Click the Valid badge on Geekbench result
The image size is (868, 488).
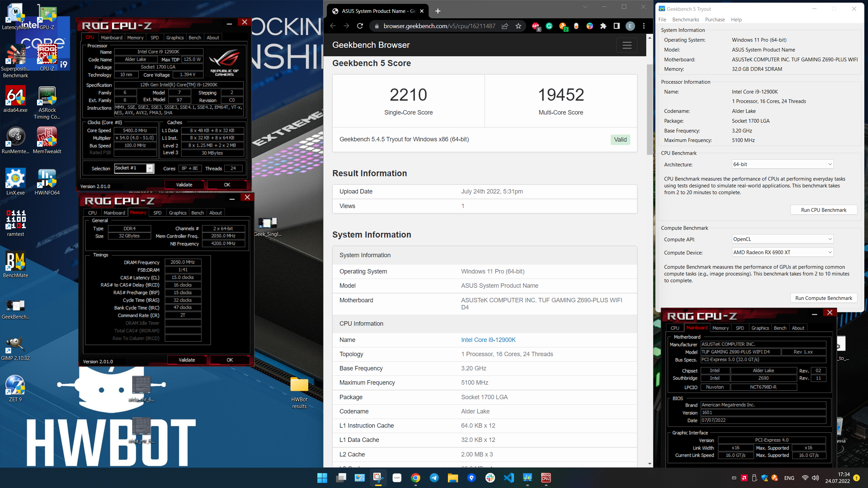[620, 140]
